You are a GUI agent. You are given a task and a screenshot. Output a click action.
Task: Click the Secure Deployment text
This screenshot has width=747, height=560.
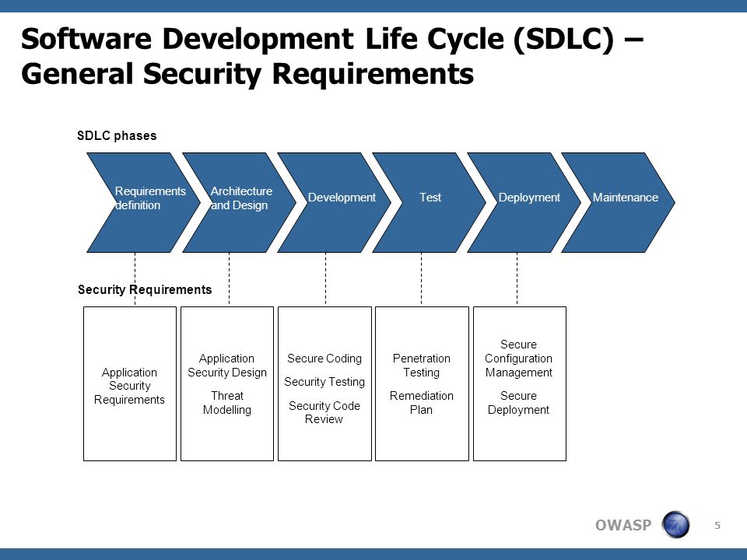coord(519,403)
